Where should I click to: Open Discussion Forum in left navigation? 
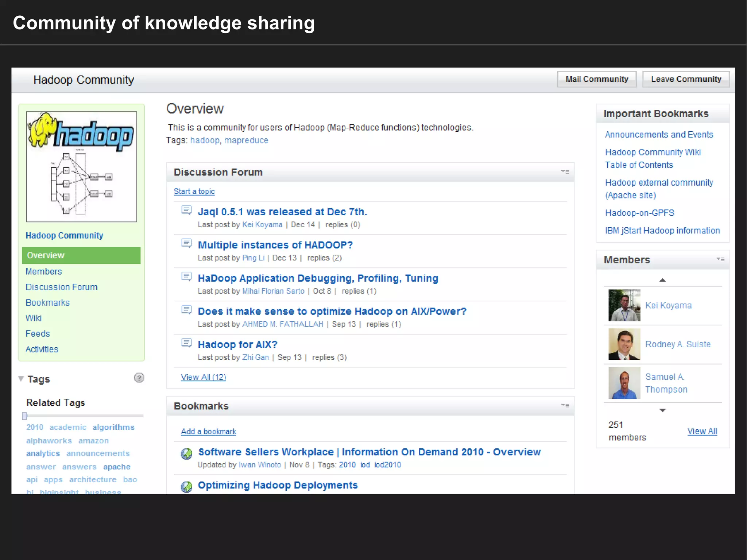[x=62, y=287]
